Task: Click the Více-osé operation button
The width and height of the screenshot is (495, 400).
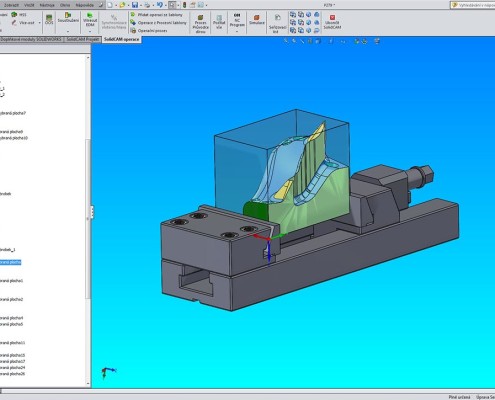Action: [23, 23]
